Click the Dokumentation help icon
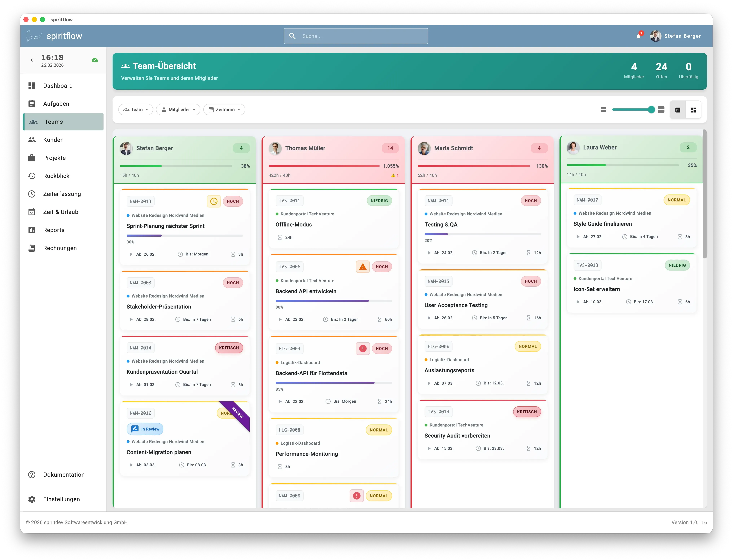The height and width of the screenshot is (560, 733). click(32, 475)
